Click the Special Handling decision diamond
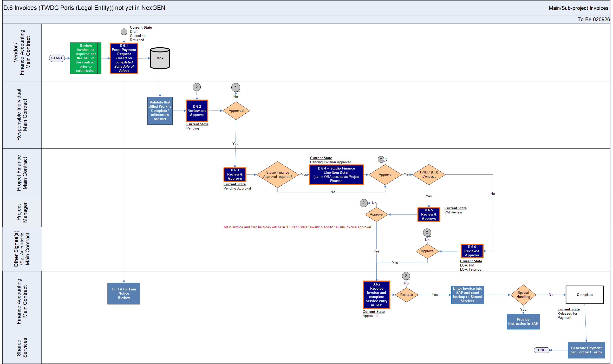Viewport: 613px width, 364px height. (x=523, y=295)
